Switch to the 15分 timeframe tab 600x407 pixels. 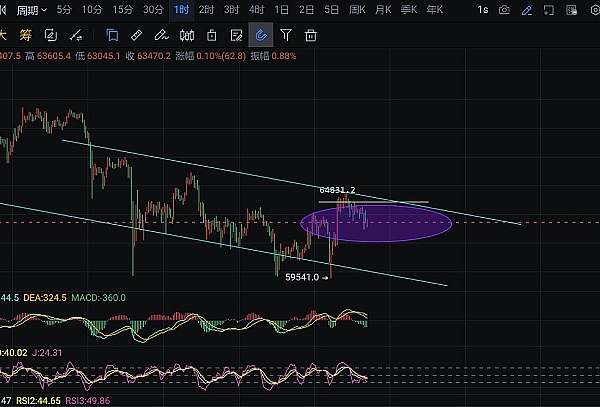[x=122, y=10]
